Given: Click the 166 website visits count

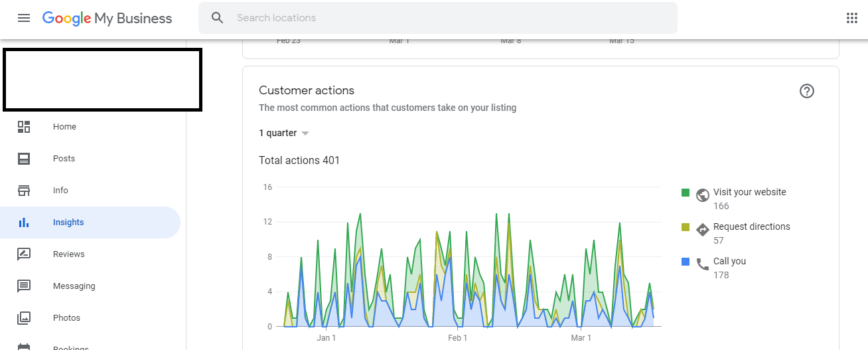Looking at the screenshot, I should [721, 206].
